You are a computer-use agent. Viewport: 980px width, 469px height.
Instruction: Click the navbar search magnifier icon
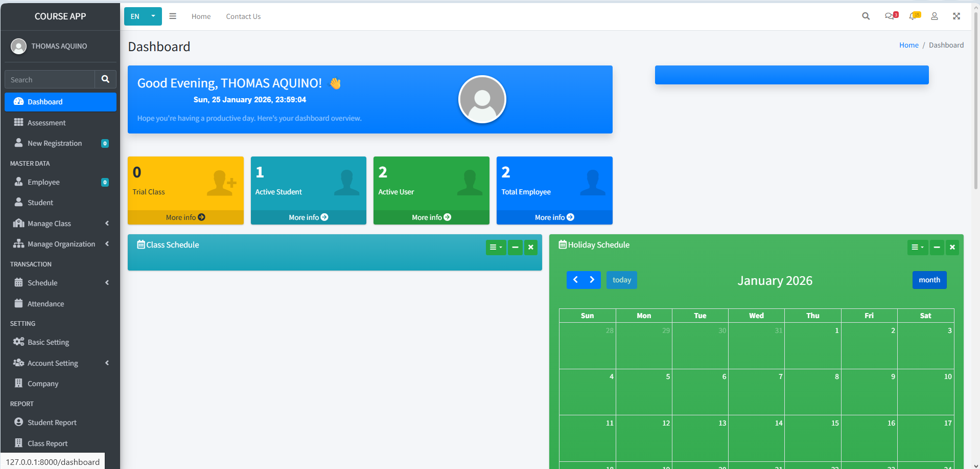point(866,16)
